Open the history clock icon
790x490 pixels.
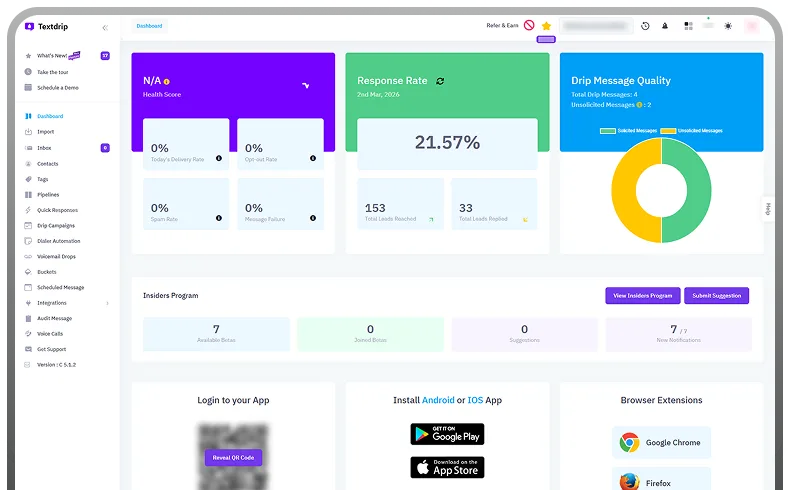tap(645, 26)
